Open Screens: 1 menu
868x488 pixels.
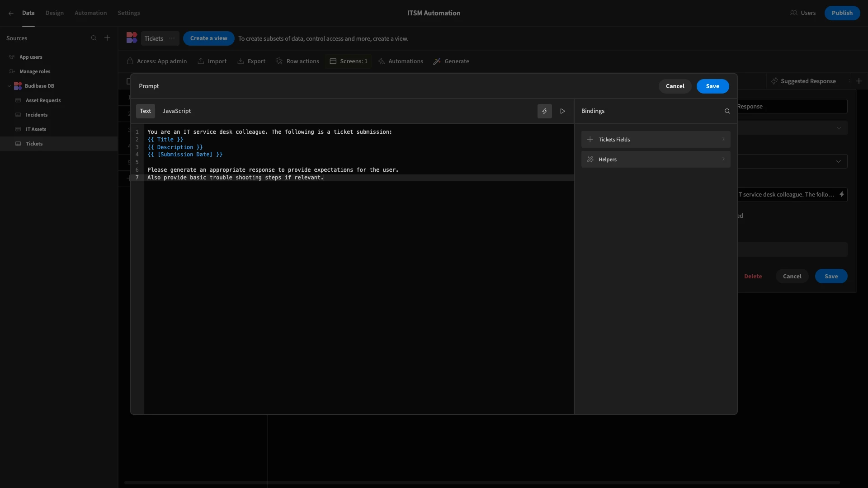point(349,61)
